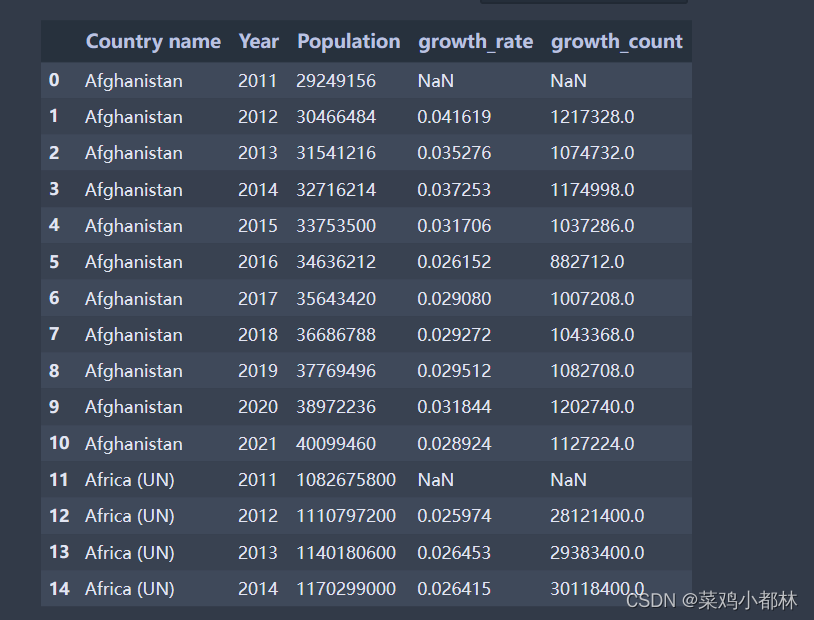The height and width of the screenshot is (620, 814).
Task: Click growth rate 0.026453
Action: pyautogui.click(x=454, y=552)
